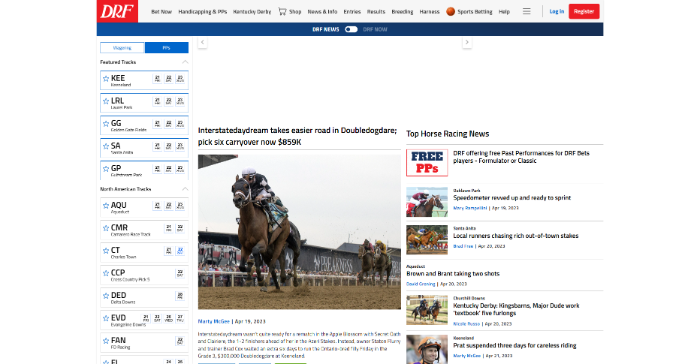This screenshot has width=700, height=364.
Task: Favorite the LRL Laurel Park star
Action: (x=106, y=101)
